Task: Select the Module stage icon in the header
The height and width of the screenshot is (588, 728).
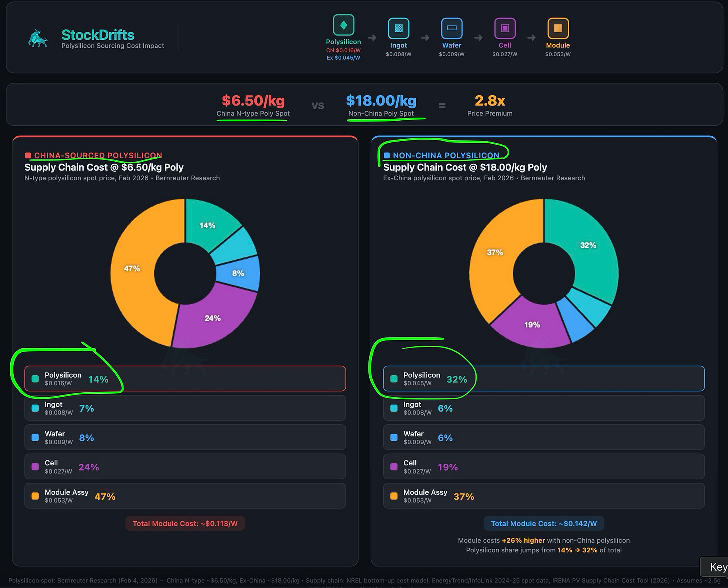Action: click(x=558, y=28)
